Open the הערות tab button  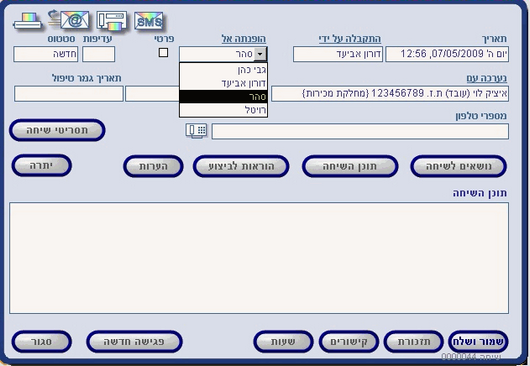tap(153, 166)
